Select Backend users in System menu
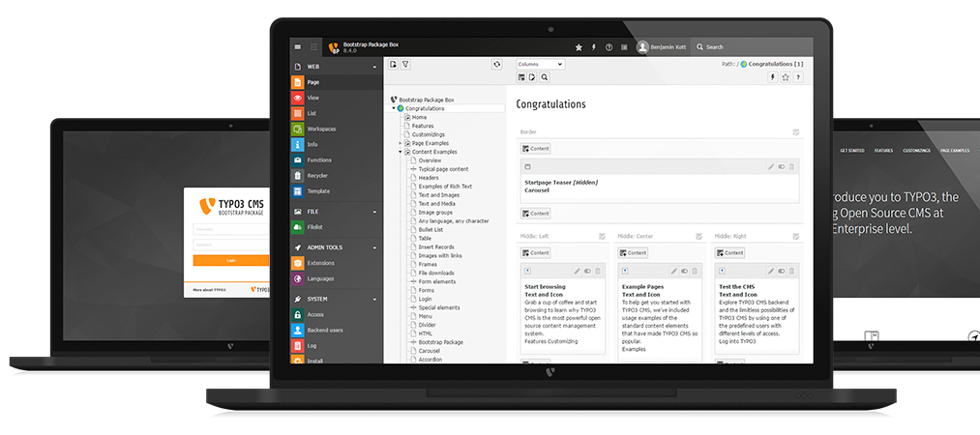This screenshot has width=980, height=435. tap(324, 330)
